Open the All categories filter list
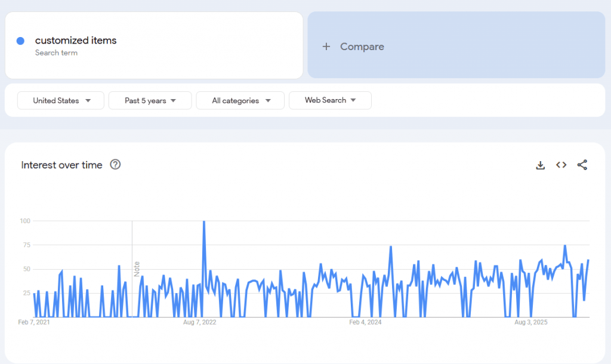Screen dimensions: 611x364 pyautogui.click(x=240, y=100)
